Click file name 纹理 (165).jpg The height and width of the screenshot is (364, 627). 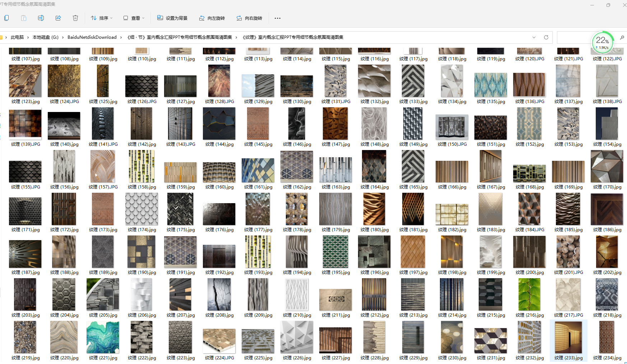[x=413, y=187]
